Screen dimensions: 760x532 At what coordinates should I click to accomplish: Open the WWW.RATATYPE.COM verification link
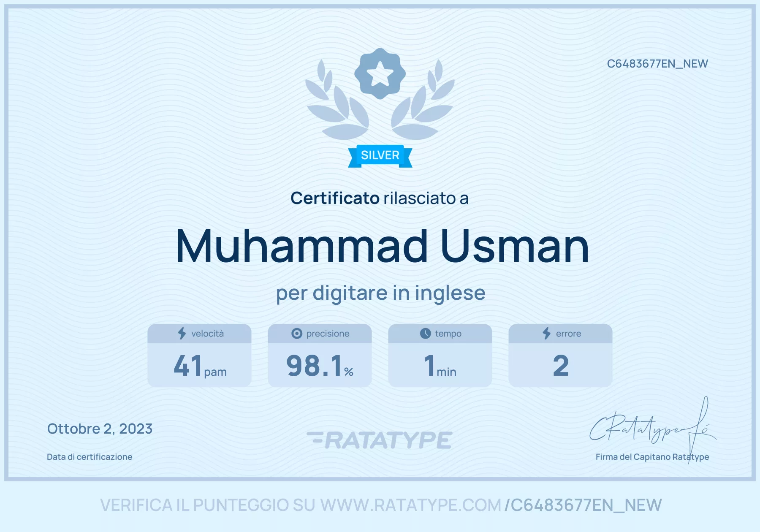[x=411, y=505]
